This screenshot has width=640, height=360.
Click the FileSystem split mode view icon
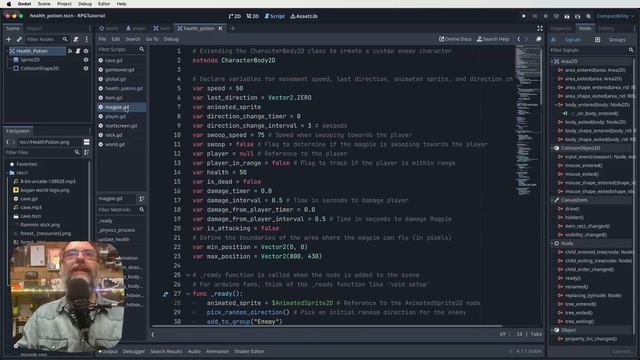point(87,142)
